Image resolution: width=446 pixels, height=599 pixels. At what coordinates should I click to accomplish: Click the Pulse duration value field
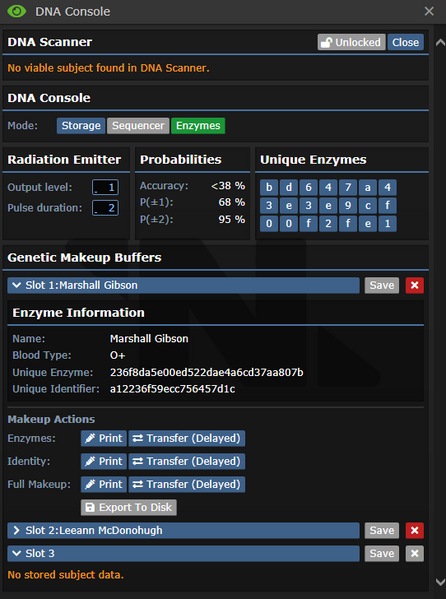[105, 208]
